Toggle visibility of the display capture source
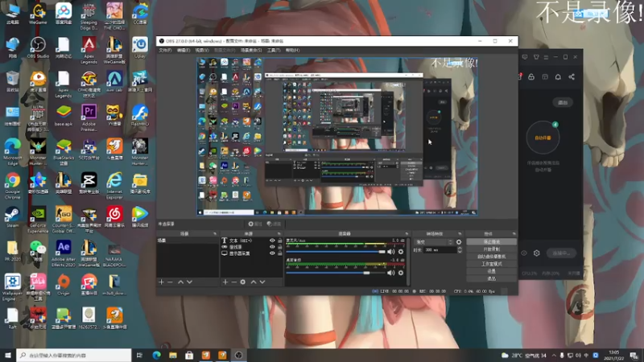This screenshot has height=362, width=644. (272, 253)
